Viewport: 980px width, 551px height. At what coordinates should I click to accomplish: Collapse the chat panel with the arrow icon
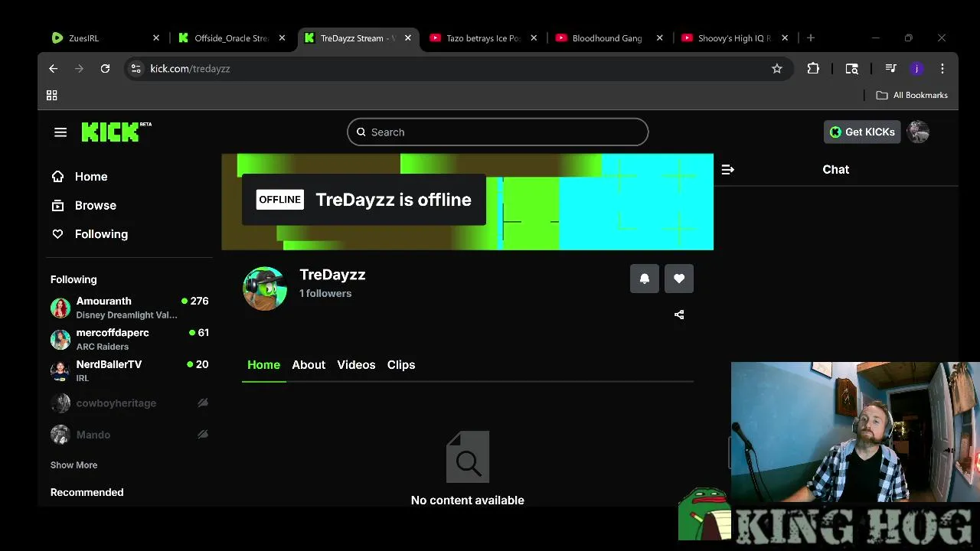coord(728,170)
